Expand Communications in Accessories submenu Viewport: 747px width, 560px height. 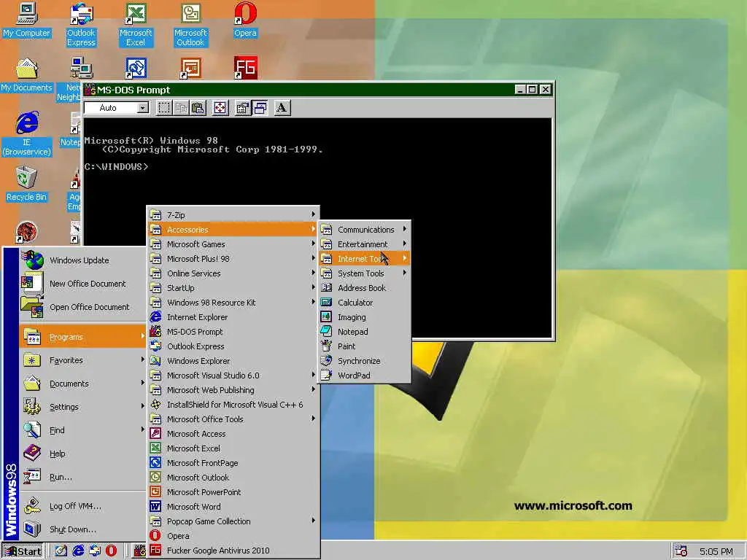pos(365,229)
